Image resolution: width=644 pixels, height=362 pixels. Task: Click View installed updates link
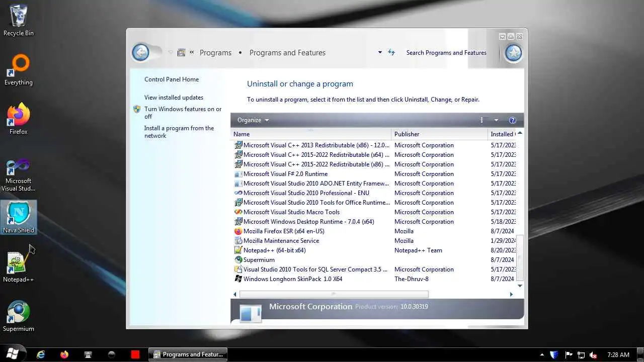click(x=174, y=98)
